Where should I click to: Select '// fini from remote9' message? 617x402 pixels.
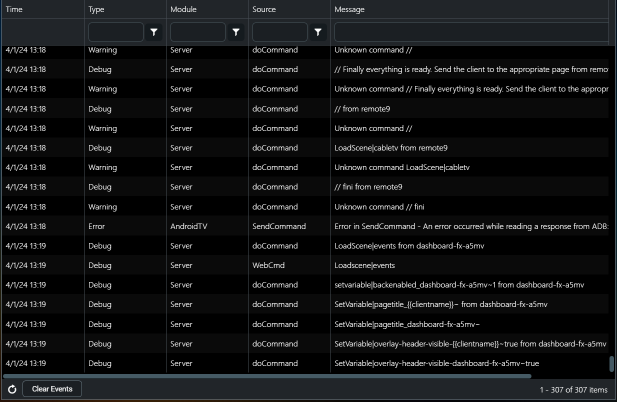(x=368, y=187)
